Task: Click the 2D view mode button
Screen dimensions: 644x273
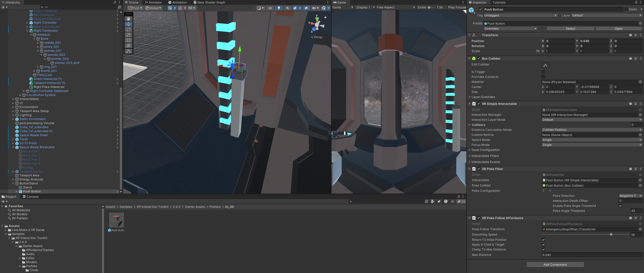Action: tap(270, 8)
